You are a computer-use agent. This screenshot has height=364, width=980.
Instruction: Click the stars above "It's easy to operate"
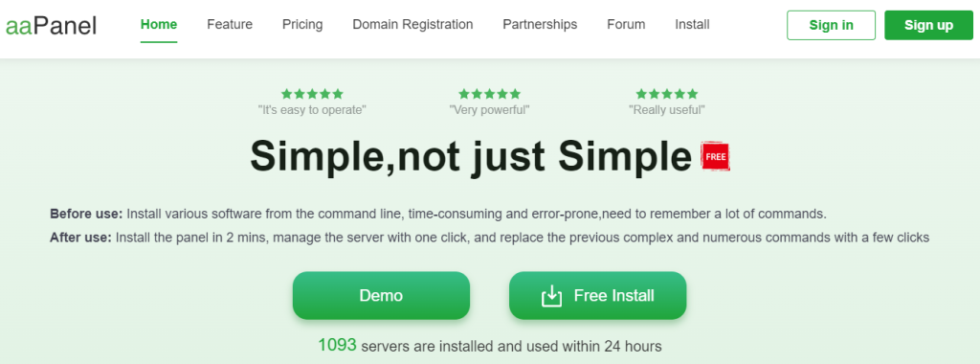tap(312, 94)
